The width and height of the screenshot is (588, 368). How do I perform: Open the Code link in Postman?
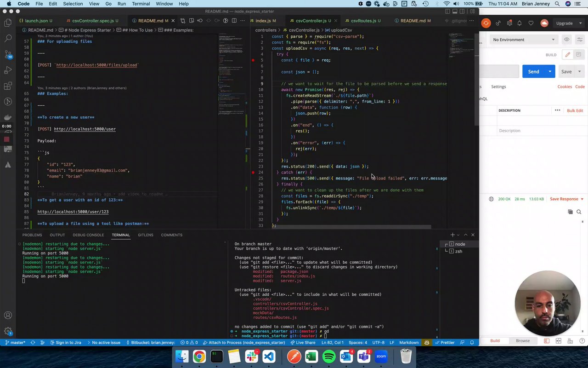click(x=580, y=86)
